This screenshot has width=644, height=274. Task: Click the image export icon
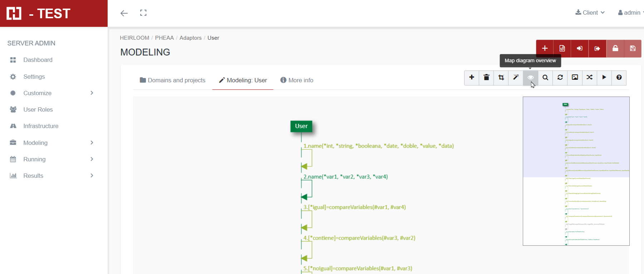coord(575,78)
